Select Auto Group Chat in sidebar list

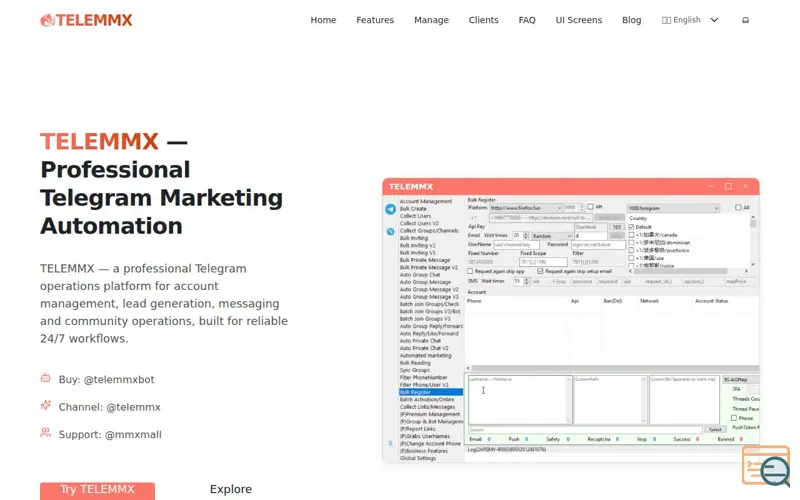(420, 274)
